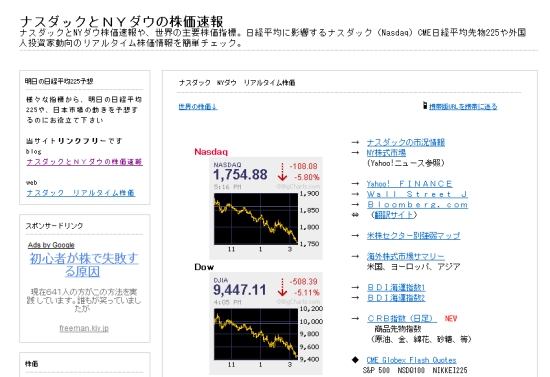Click the 明日の日経平均225予想 sidebar heading
Image resolution: width=550 pixels, height=377 pixels.
(x=59, y=81)
